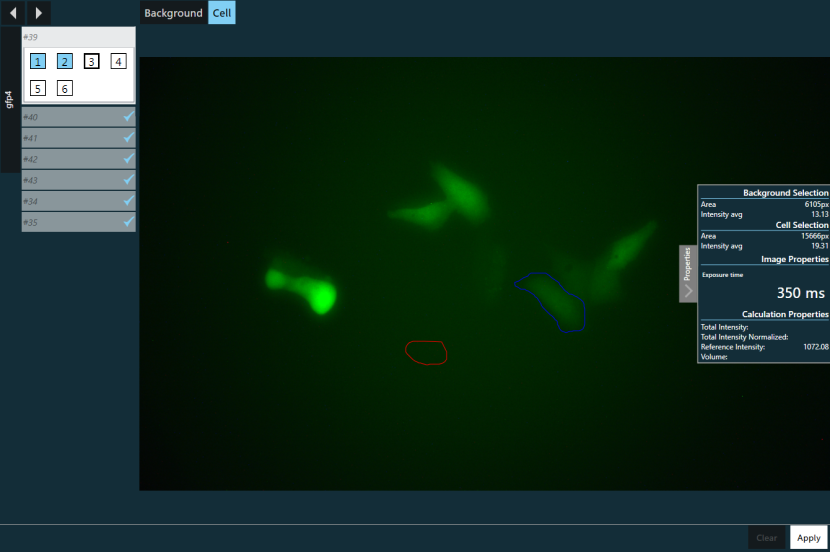
Task: Click the Total Intensity Normalized label
Action: click(744, 337)
